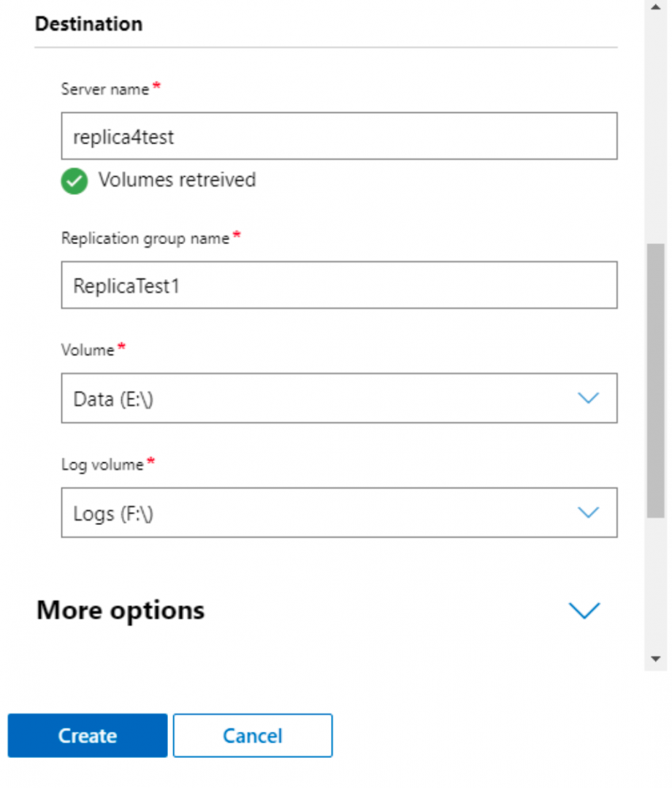Click the Destination section heading

(x=88, y=24)
